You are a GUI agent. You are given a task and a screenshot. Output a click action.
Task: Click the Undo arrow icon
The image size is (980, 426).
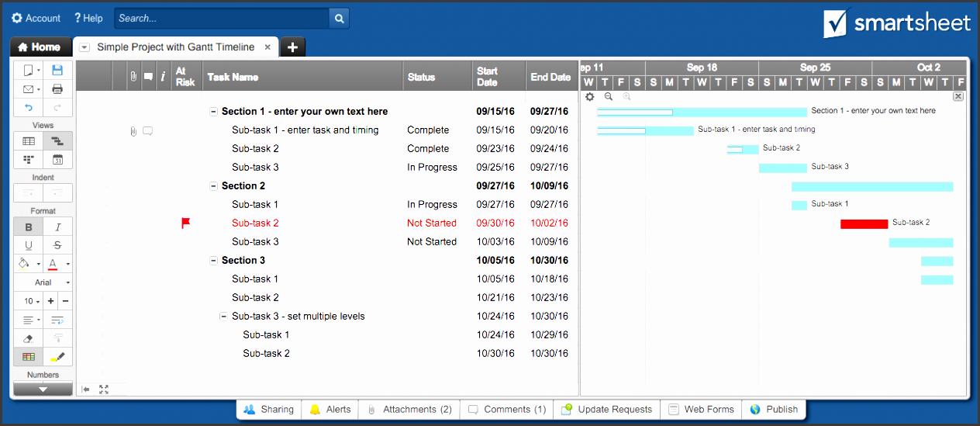pyautogui.click(x=29, y=108)
